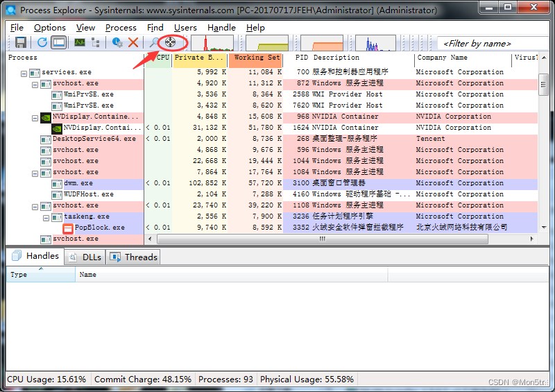
Task: Select the dwm.exe process row
Action: tap(271, 183)
